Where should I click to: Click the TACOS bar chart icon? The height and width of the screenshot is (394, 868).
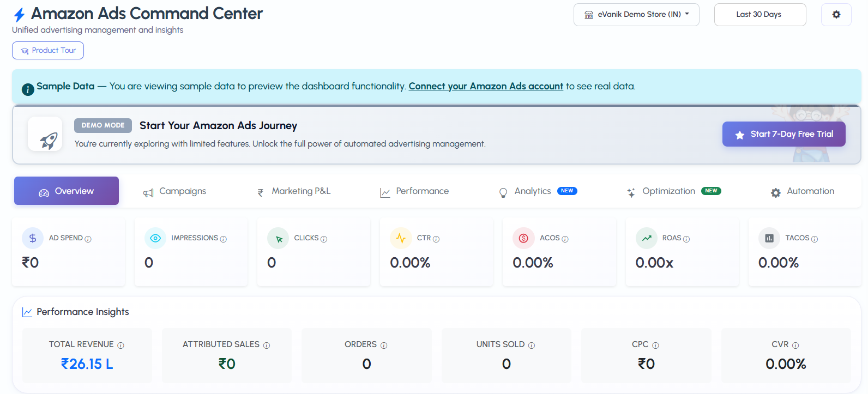[x=769, y=238]
